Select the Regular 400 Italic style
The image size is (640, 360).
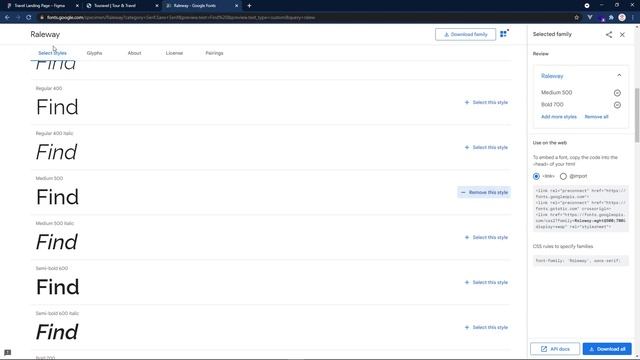(x=486, y=147)
